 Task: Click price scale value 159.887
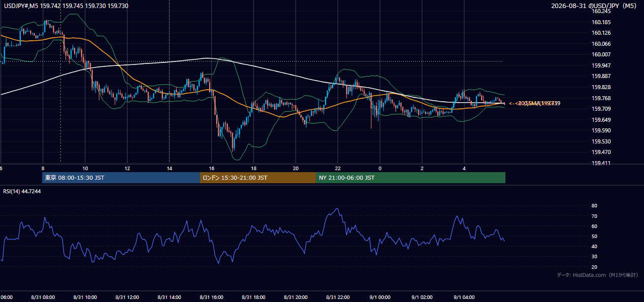[602, 76]
